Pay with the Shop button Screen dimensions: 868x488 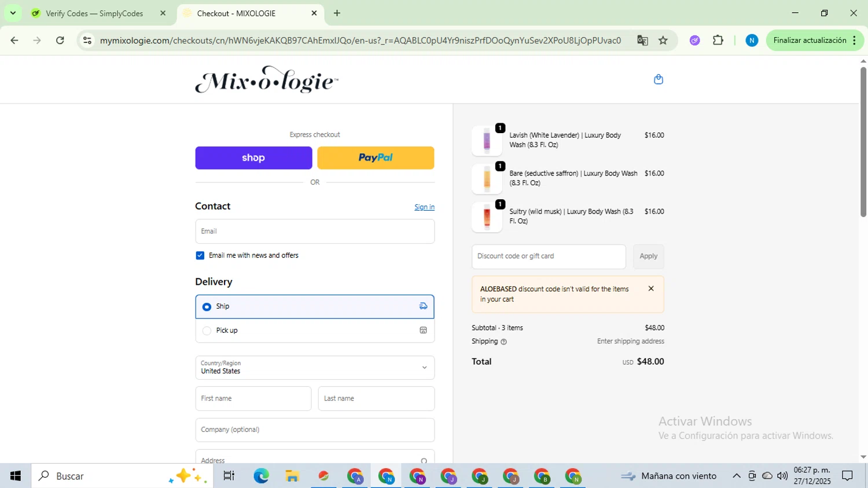coord(253,158)
